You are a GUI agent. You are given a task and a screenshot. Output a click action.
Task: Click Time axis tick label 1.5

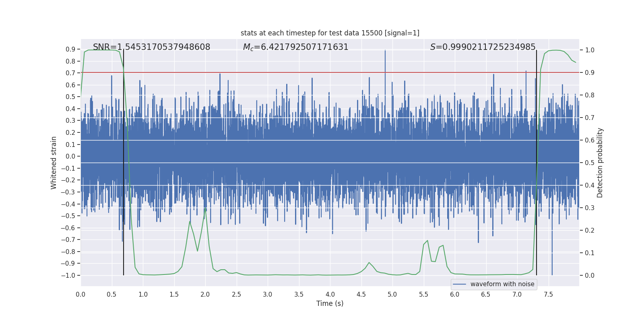[x=174, y=294]
